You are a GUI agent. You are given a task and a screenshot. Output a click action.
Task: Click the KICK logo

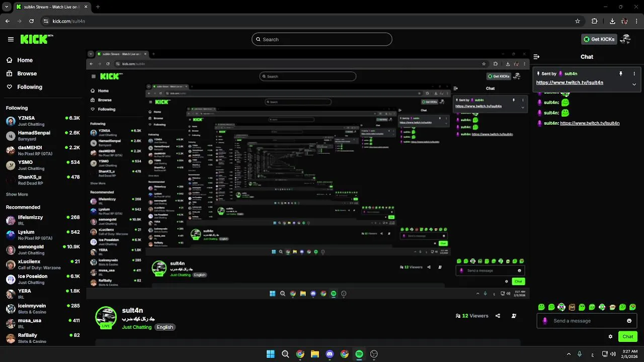coord(37,39)
